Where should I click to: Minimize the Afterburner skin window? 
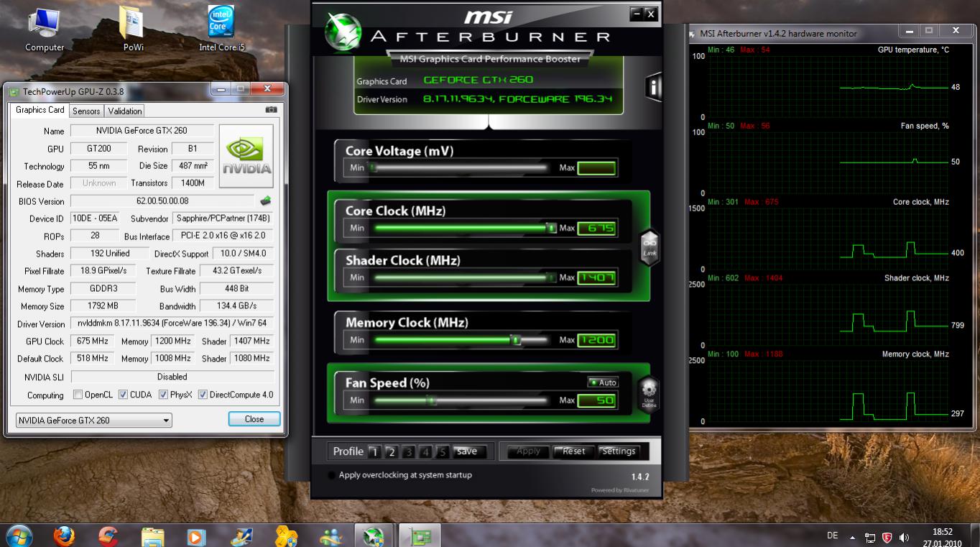[x=636, y=14]
